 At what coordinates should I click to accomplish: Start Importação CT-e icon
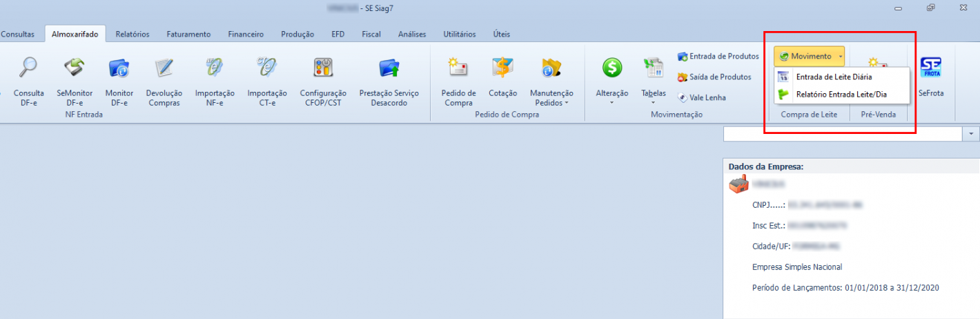pyautogui.click(x=266, y=68)
